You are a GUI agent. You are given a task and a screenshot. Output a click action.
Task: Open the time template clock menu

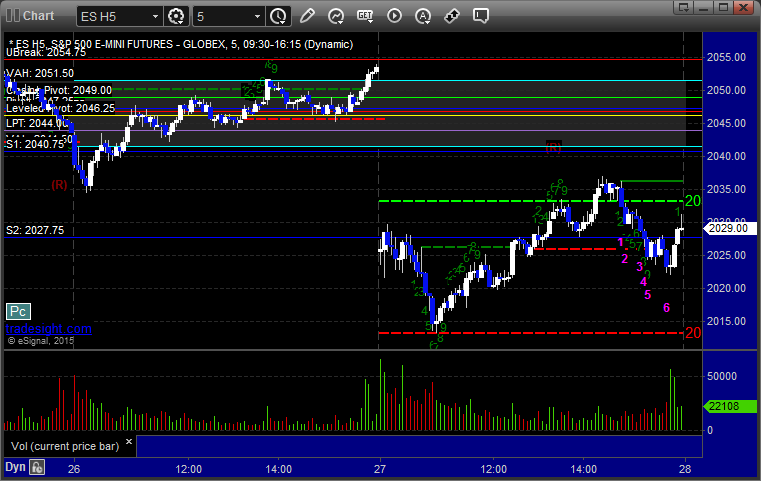click(278, 16)
